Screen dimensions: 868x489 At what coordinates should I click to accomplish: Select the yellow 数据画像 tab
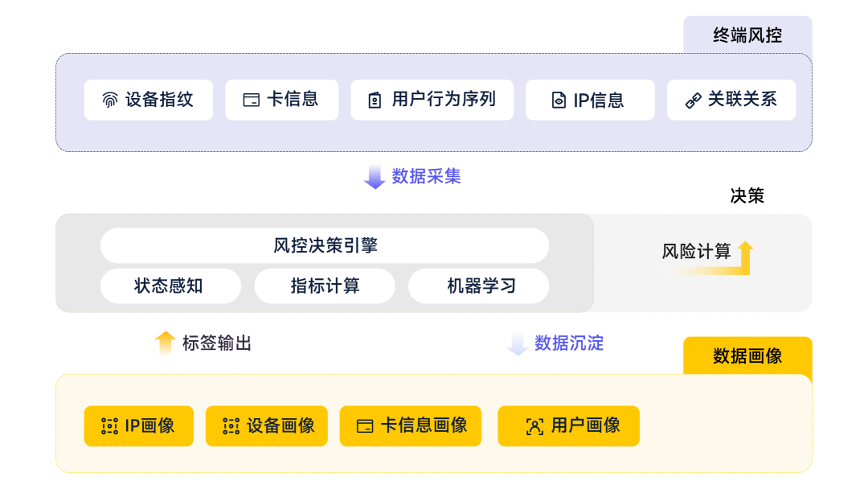pyautogui.click(x=747, y=355)
